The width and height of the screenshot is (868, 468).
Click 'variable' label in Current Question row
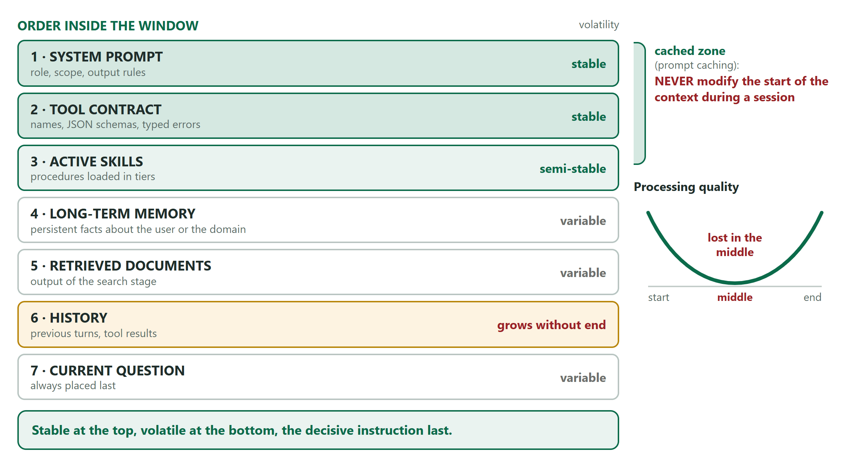click(x=583, y=378)
